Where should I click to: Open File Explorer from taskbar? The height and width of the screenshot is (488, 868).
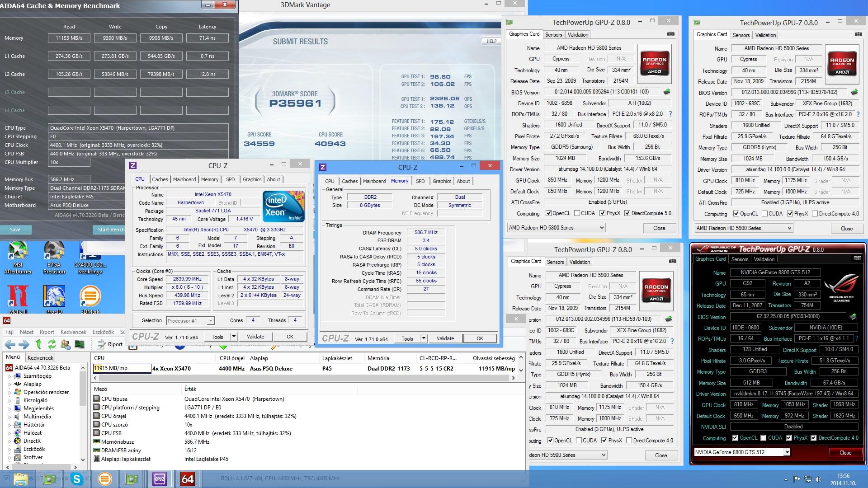tap(21, 479)
